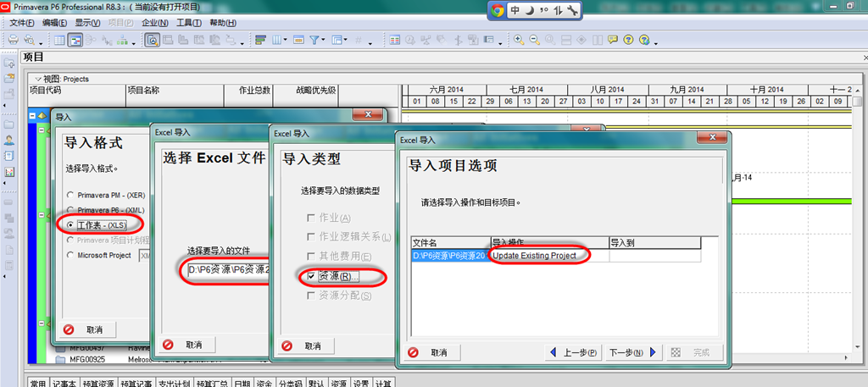Click the Filter funnel toolbar icon
The width and height of the screenshot is (868, 387).
(314, 40)
